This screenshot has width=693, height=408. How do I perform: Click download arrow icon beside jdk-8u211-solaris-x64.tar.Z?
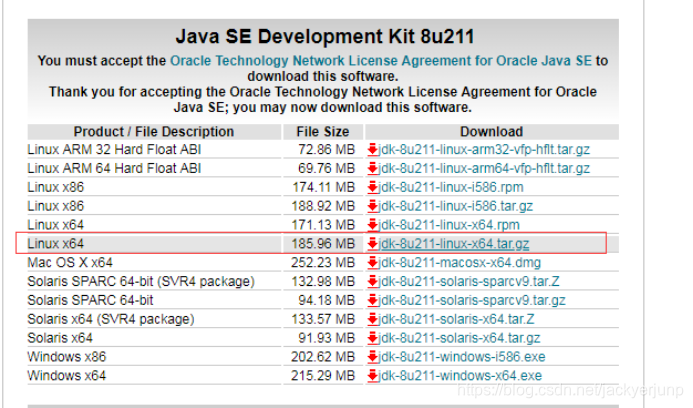[373, 319]
